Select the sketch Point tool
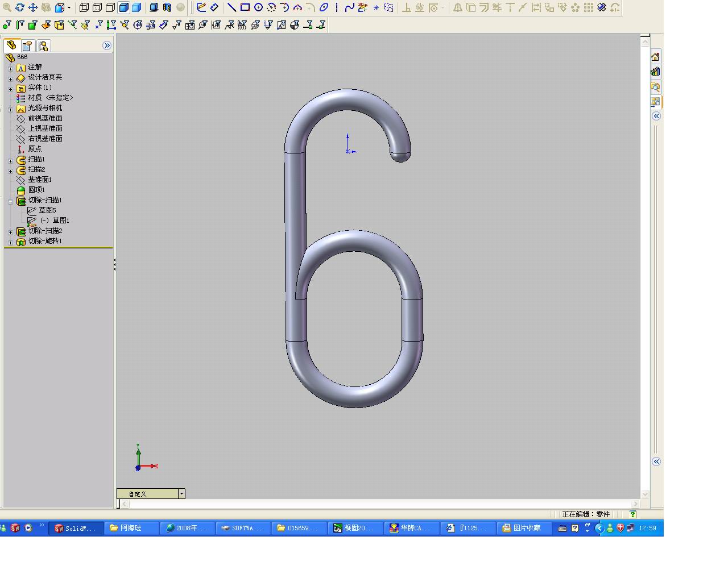Image resolution: width=728 pixels, height=582 pixels. (376, 7)
